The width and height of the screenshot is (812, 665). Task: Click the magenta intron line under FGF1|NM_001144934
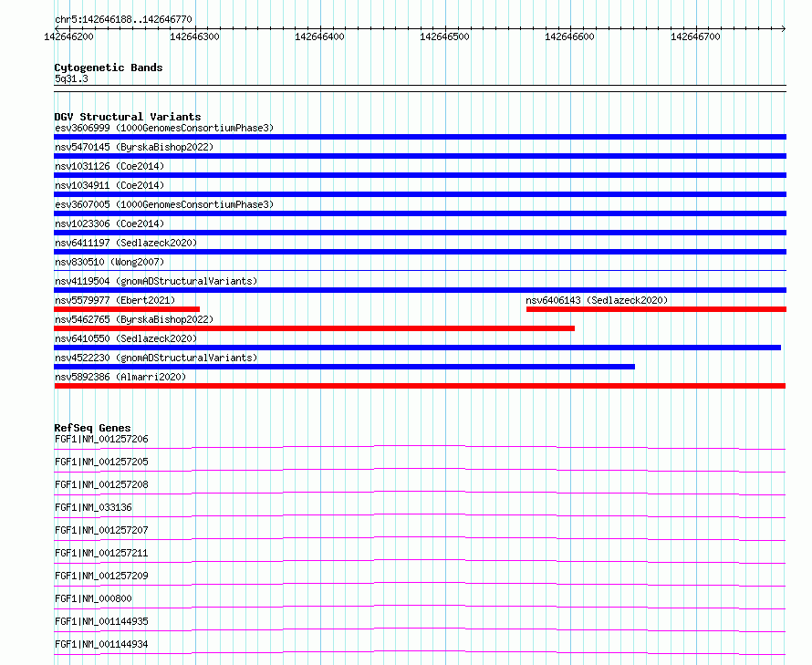[x=420, y=650]
